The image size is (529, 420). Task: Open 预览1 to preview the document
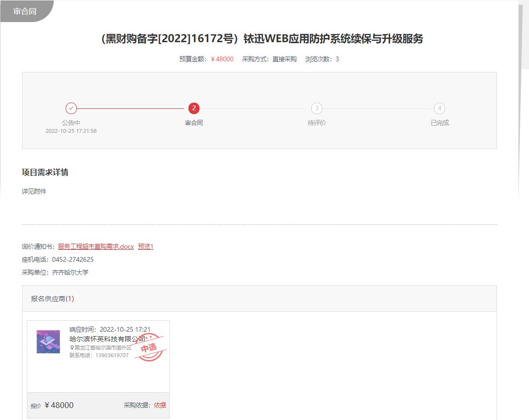point(145,246)
